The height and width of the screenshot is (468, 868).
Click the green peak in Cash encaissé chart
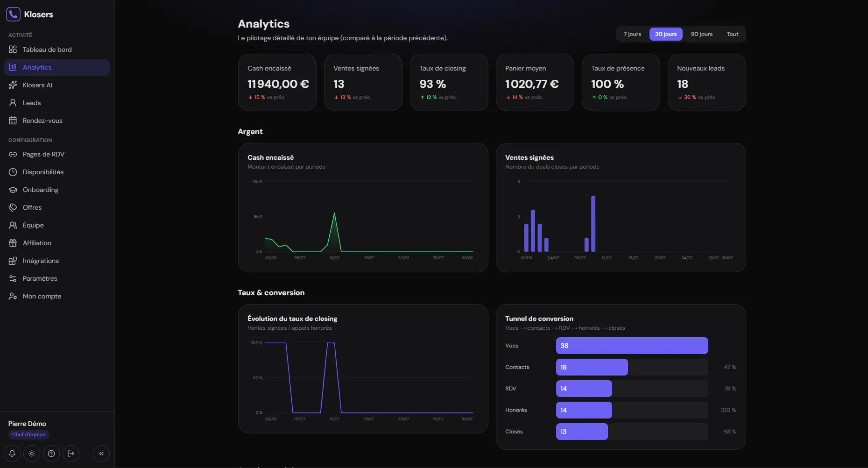point(334,214)
